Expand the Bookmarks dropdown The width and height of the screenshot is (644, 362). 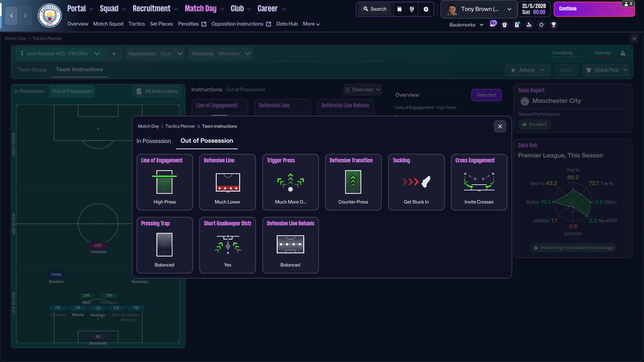tap(466, 25)
